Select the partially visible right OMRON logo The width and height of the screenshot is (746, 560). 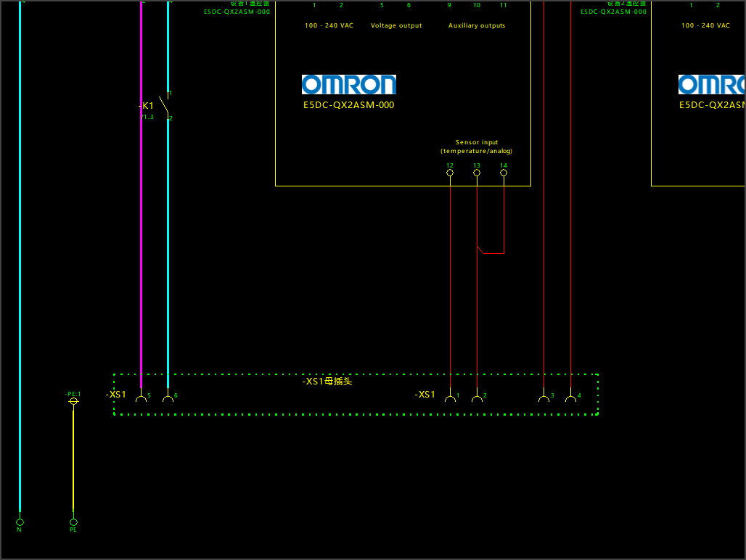[x=712, y=85]
